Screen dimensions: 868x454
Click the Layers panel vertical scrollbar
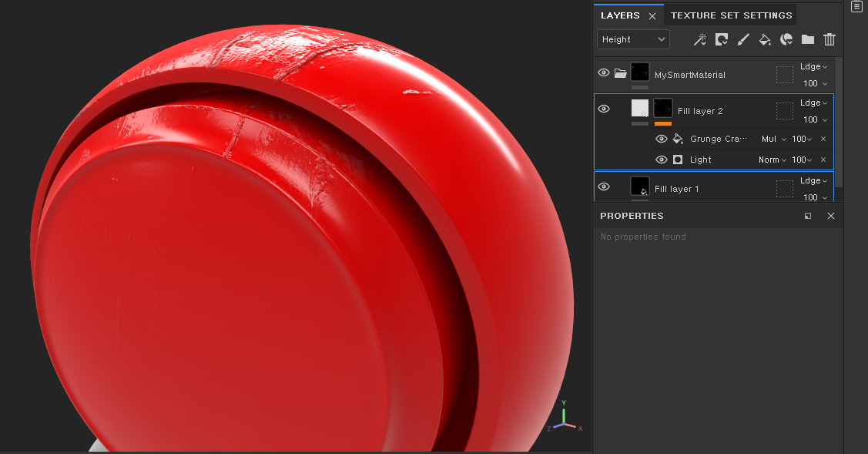pos(839,122)
